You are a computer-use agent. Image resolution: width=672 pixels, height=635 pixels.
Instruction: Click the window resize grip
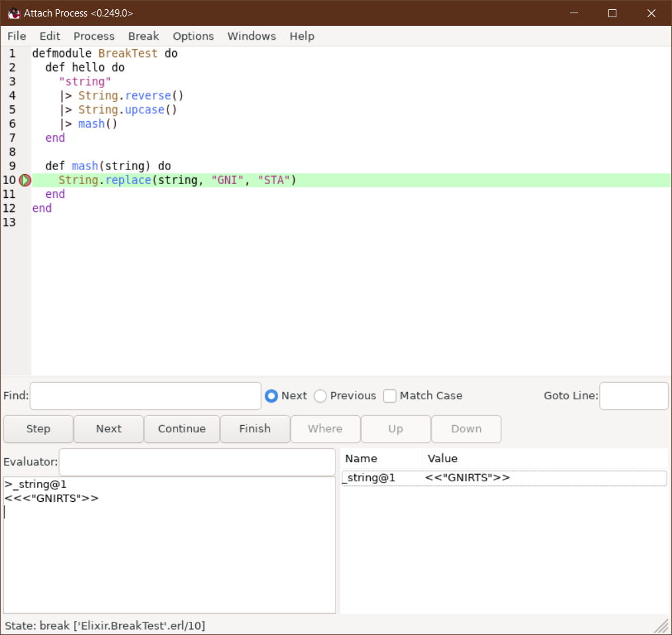[661, 626]
